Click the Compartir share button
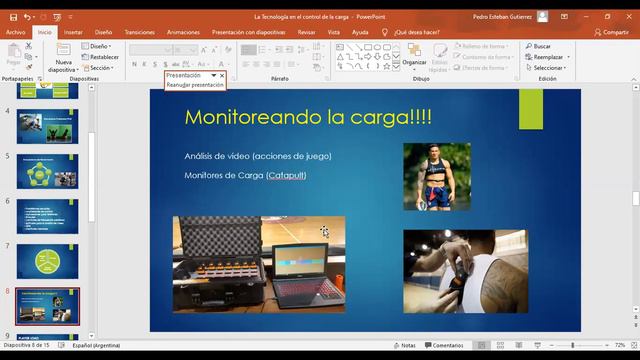Image resolution: width=640 pixels, height=360 pixels. pos(611,32)
